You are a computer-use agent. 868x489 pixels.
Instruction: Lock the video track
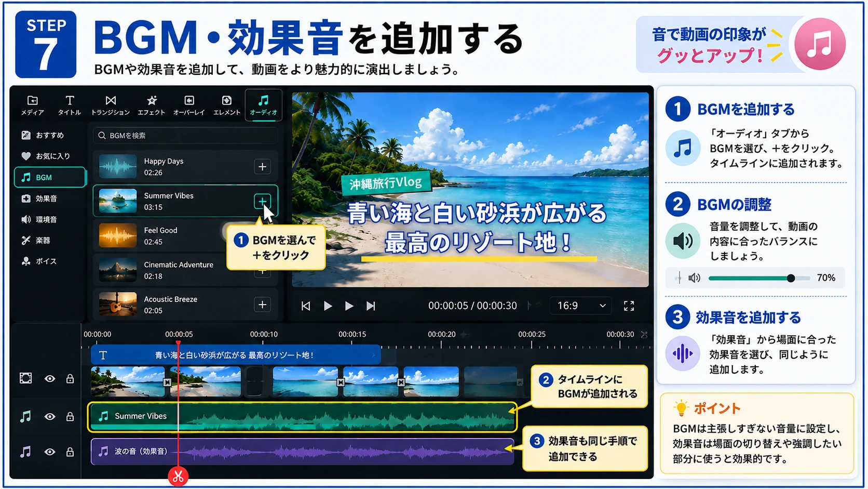click(70, 378)
